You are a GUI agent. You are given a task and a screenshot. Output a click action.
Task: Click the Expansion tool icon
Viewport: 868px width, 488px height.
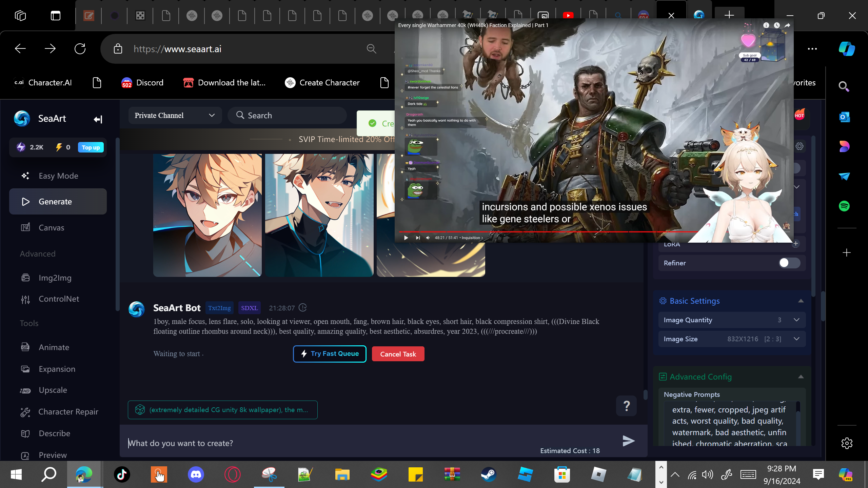coord(25,369)
